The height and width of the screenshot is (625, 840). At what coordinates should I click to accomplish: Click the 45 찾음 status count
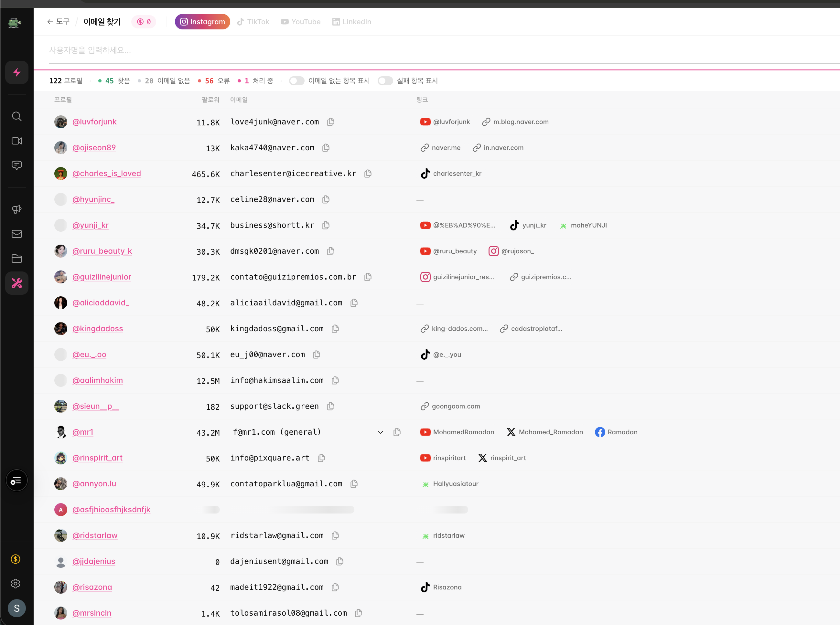click(x=114, y=81)
